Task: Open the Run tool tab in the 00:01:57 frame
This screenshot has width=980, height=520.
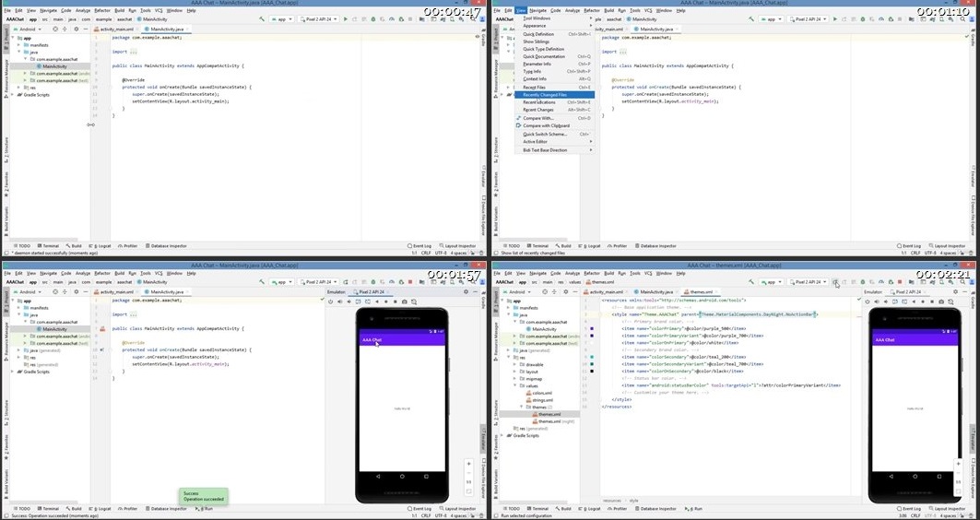Action: tap(205, 509)
